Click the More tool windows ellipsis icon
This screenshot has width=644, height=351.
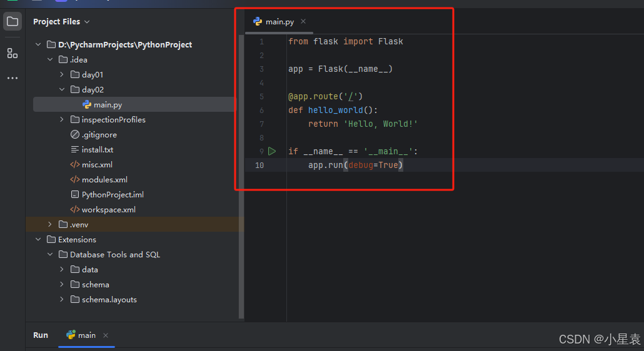coord(13,78)
